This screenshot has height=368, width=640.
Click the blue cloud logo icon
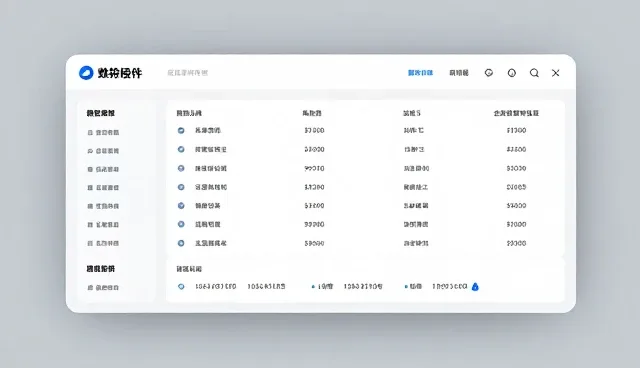(86, 73)
